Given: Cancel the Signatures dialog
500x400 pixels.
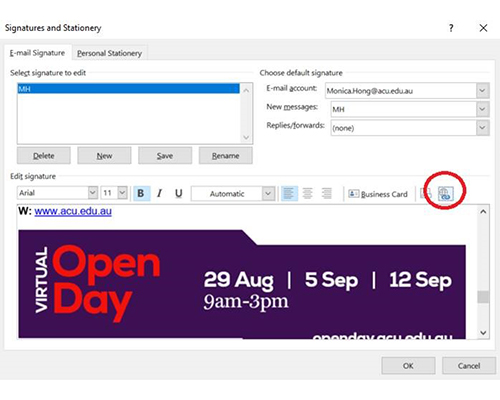Looking at the screenshot, I should point(469,366).
